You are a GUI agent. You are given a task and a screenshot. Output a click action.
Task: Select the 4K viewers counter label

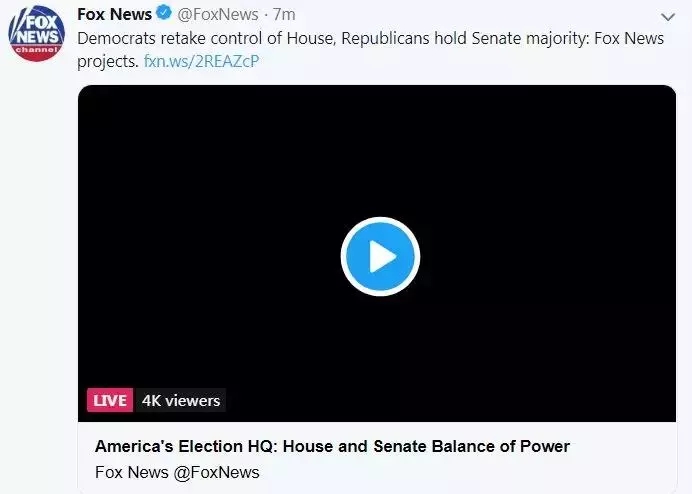pyautogui.click(x=181, y=400)
